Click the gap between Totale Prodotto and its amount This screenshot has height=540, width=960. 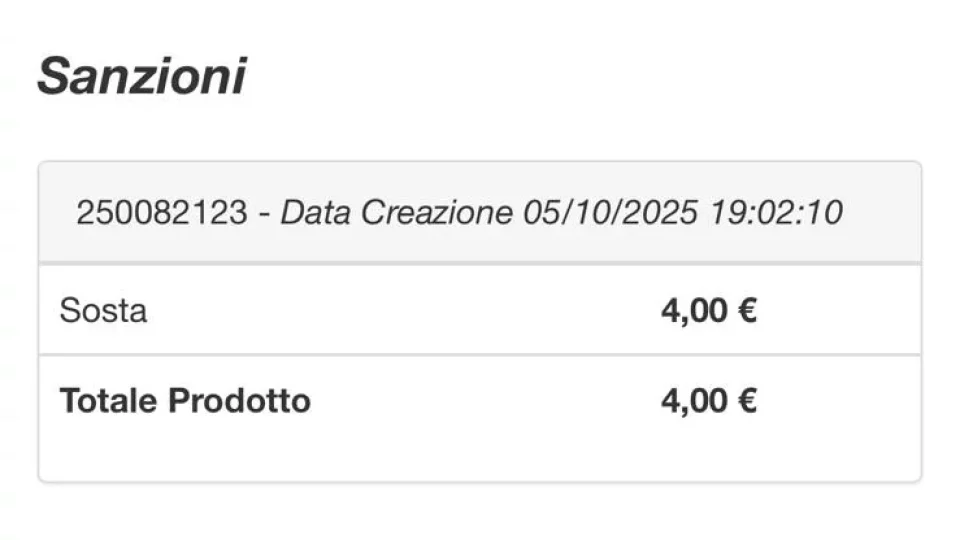tap(480, 401)
